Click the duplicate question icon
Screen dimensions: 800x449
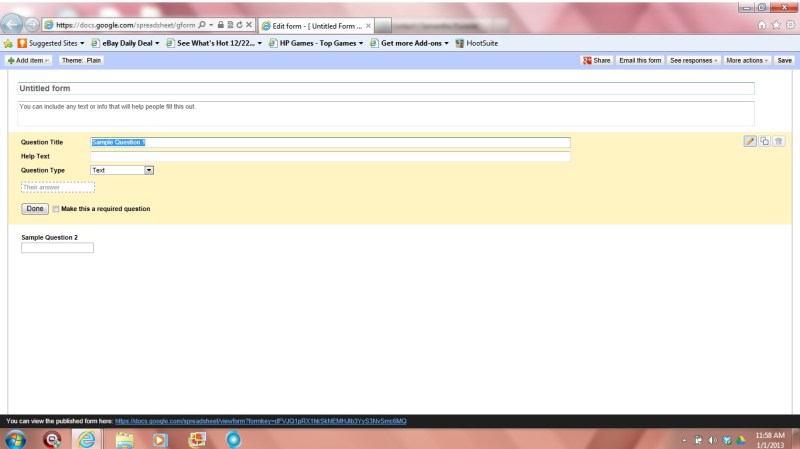(764, 141)
